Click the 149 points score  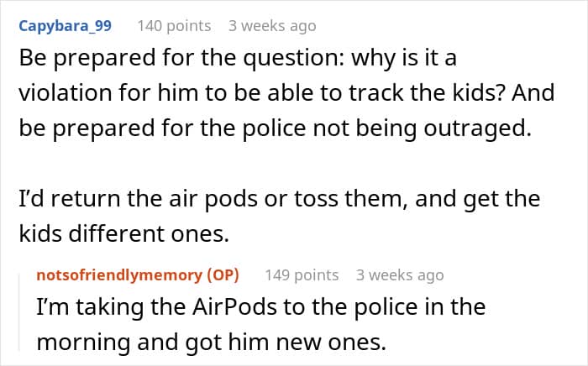click(302, 274)
